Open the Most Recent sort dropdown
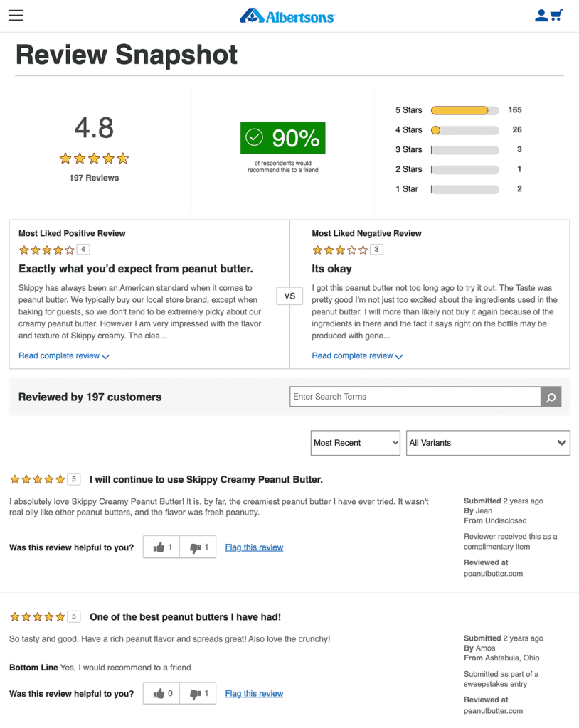The image size is (579, 728). (x=355, y=442)
